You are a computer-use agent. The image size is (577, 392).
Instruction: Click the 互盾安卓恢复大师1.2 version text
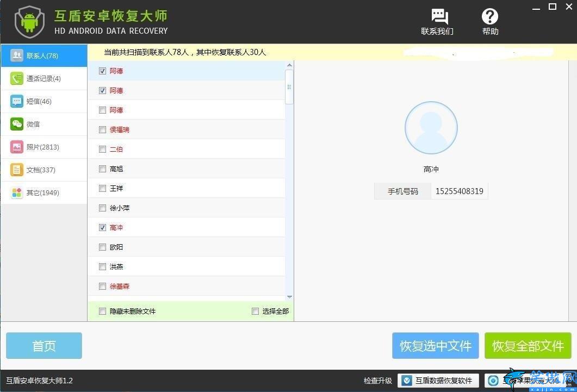coord(39,381)
